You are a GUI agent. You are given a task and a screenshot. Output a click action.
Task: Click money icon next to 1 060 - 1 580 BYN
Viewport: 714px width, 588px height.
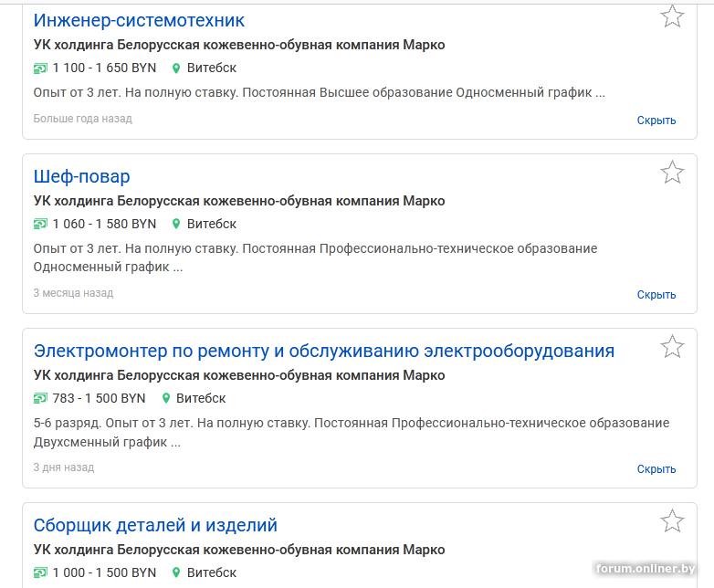pyautogui.click(x=40, y=225)
